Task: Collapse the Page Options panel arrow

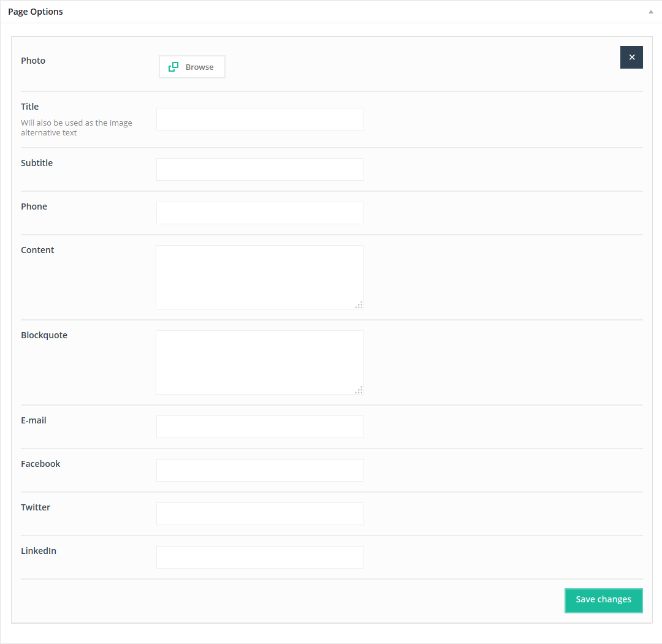Action: (x=650, y=12)
